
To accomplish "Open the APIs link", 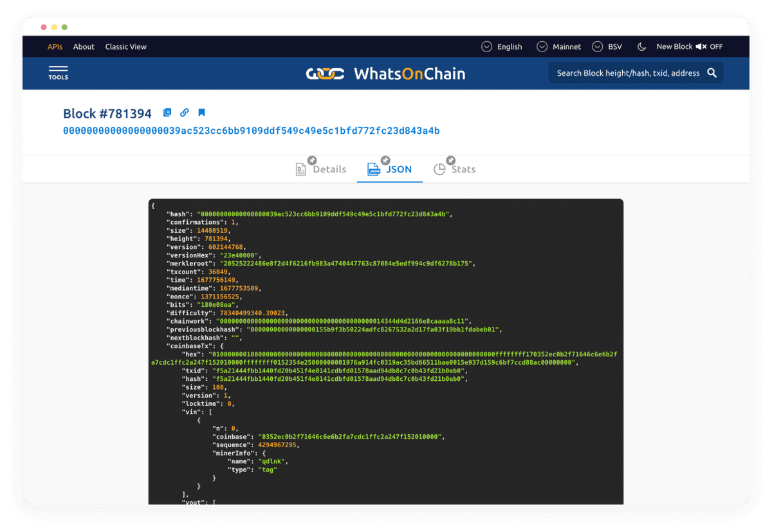I will click(x=55, y=46).
